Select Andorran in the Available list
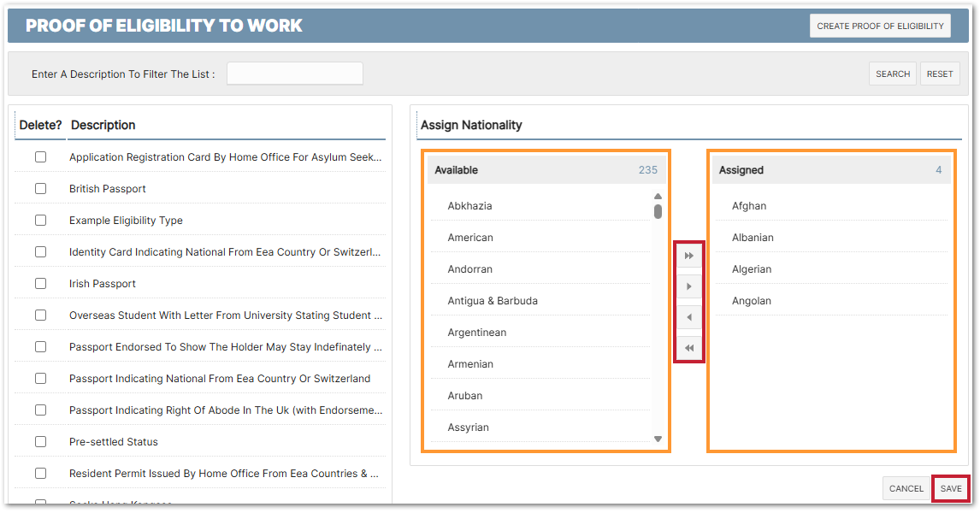 470,269
